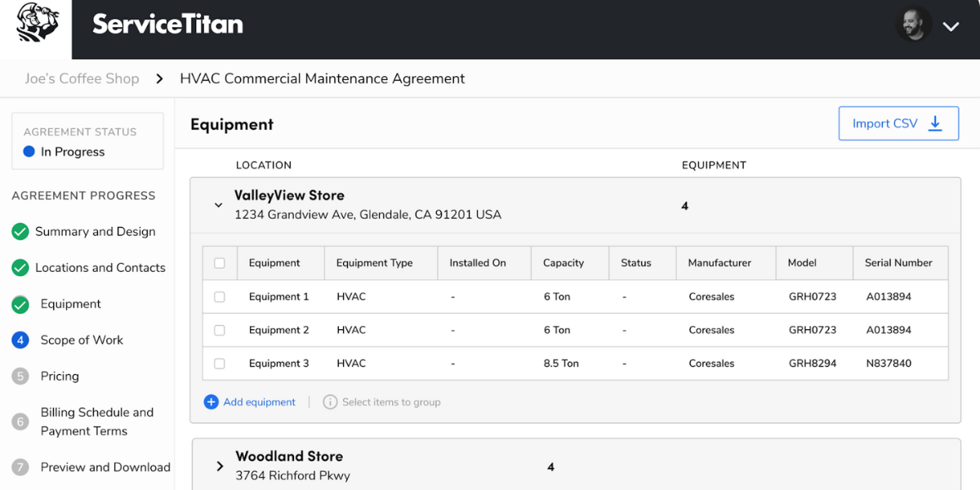Click the info icon beside Select items to group
The height and width of the screenshot is (490, 980).
pyautogui.click(x=331, y=401)
